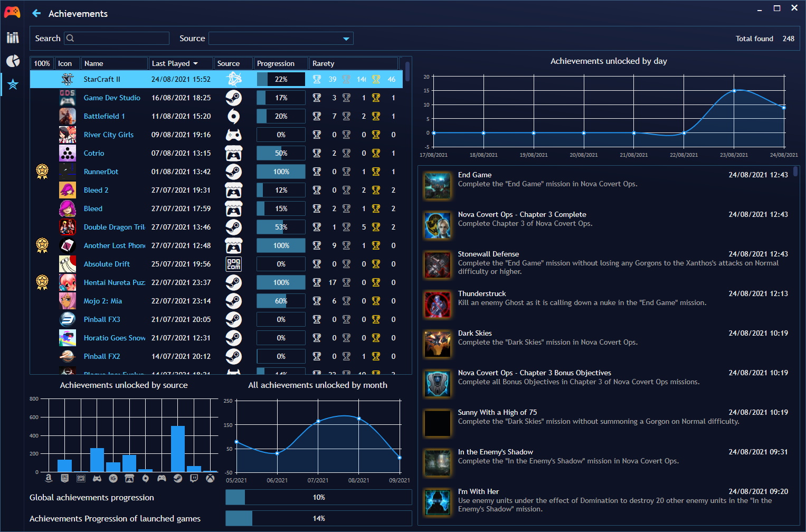Click the Steam source icon for Game Dev Studio
The width and height of the screenshot is (806, 532).
[x=234, y=98]
